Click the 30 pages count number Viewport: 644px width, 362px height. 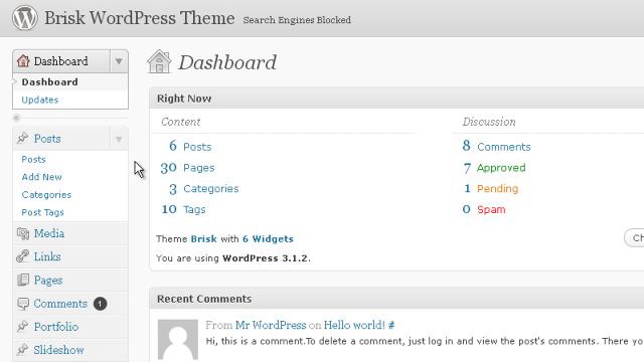(x=169, y=168)
